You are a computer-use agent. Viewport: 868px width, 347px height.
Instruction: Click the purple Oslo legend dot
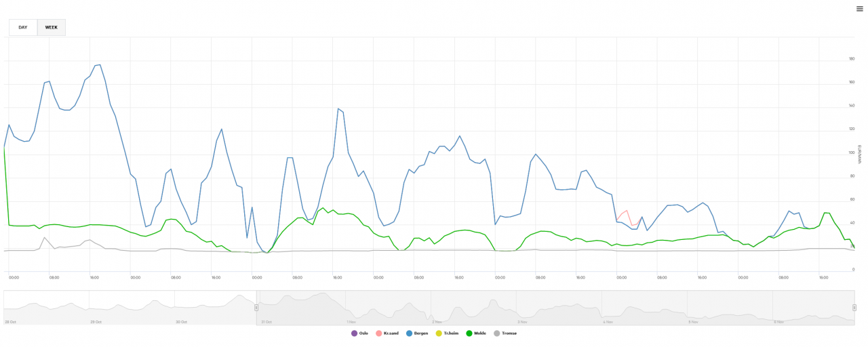pyautogui.click(x=354, y=333)
